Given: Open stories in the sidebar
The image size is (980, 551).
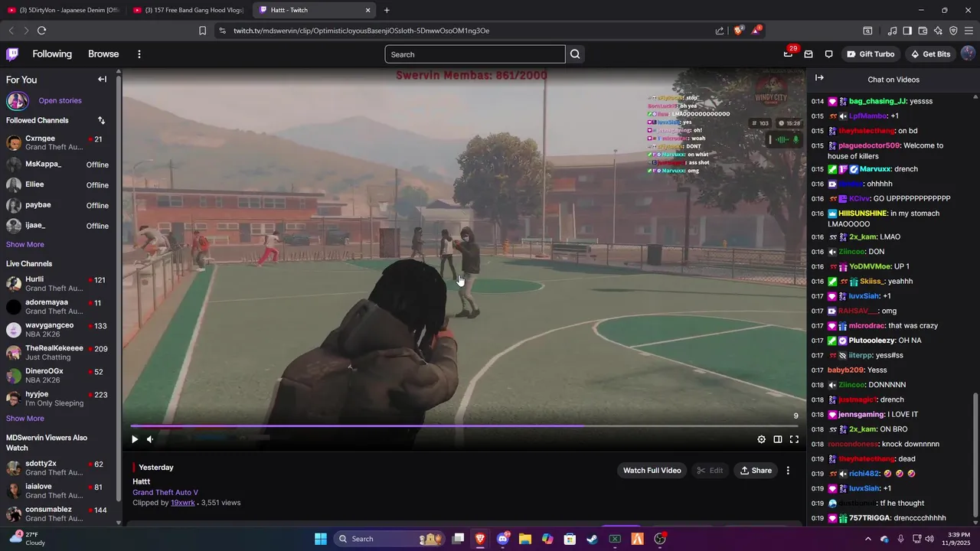Looking at the screenshot, I should (x=60, y=100).
